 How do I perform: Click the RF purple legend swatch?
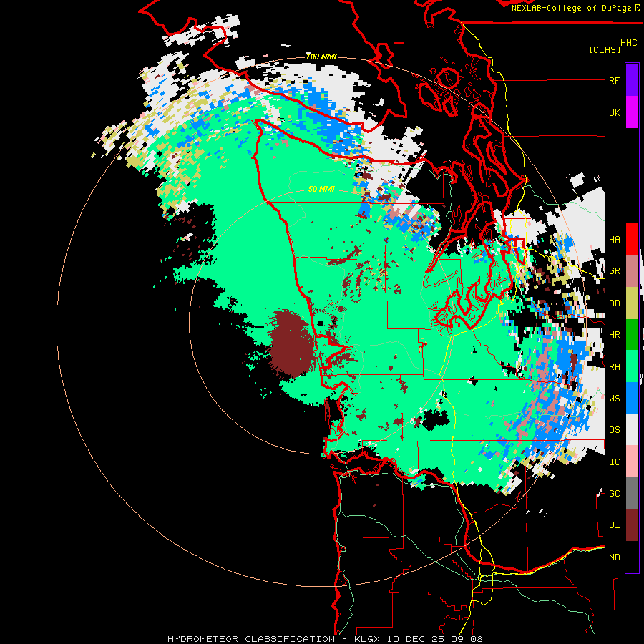coord(632,80)
